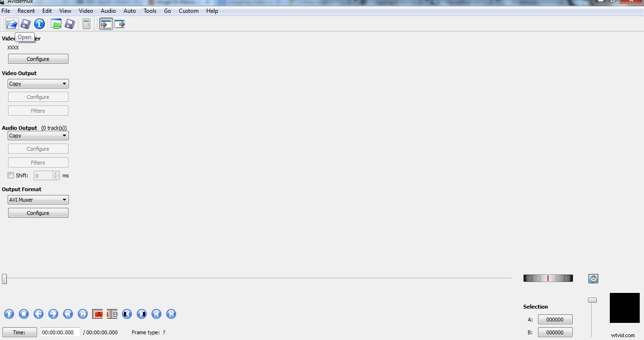Enable the audio Shift checkbox
Image resolution: width=644 pixels, height=340 pixels.
pyautogui.click(x=10, y=175)
